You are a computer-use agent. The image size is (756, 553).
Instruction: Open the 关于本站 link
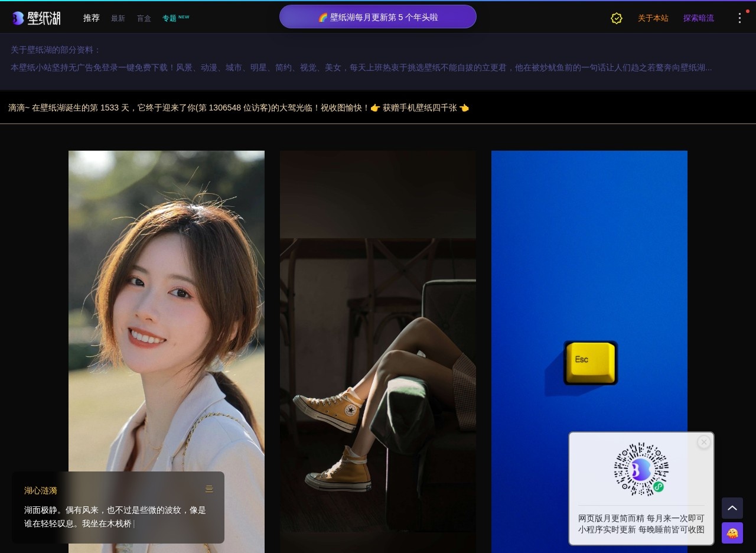point(653,18)
